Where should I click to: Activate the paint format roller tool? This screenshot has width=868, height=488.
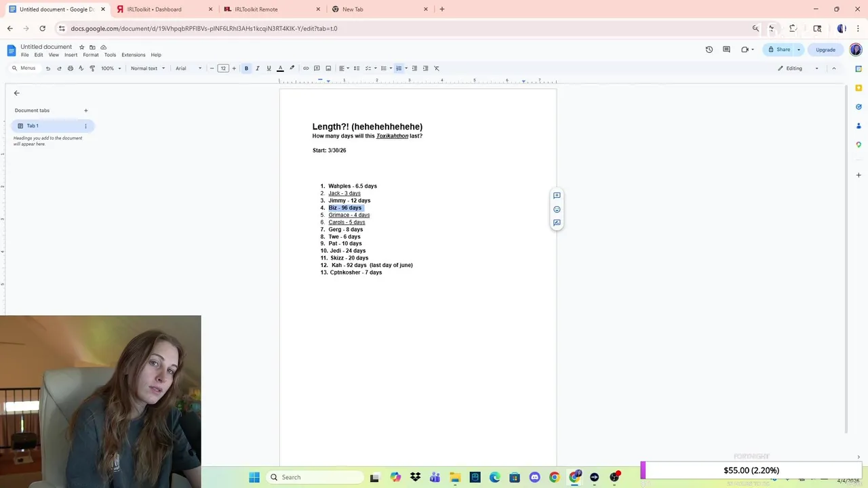(92, 68)
